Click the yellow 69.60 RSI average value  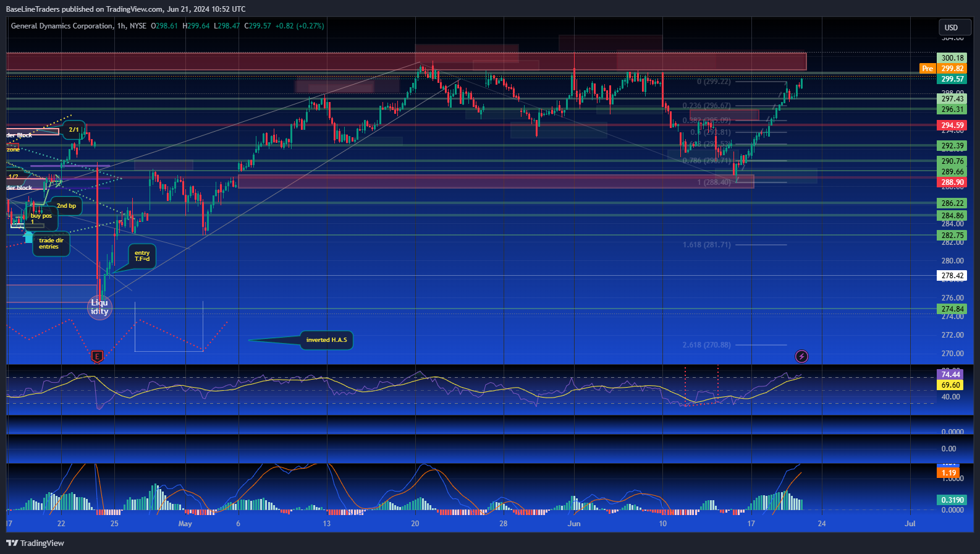[950, 385]
